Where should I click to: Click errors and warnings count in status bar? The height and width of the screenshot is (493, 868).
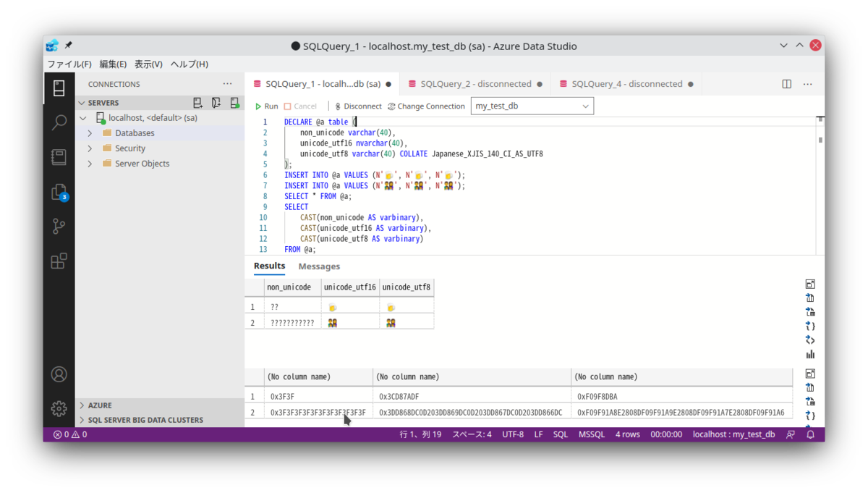pyautogui.click(x=70, y=434)
